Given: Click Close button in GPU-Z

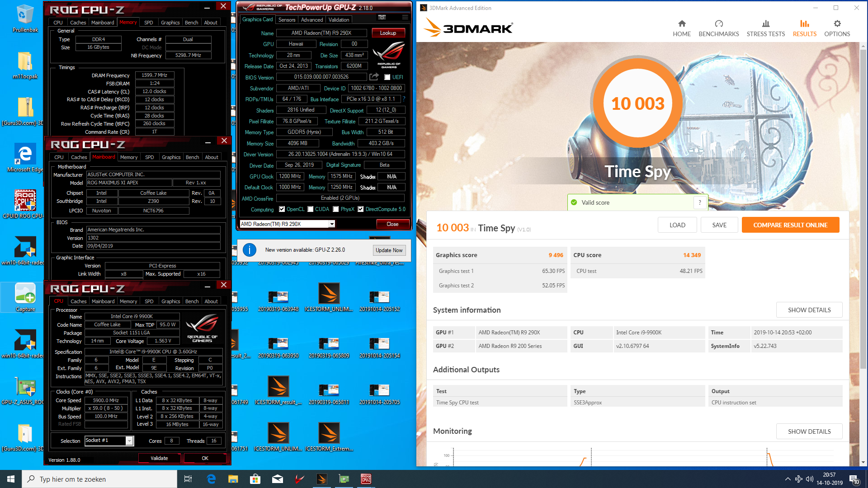Looking at the screenshot, I should [x=392, y=224].
